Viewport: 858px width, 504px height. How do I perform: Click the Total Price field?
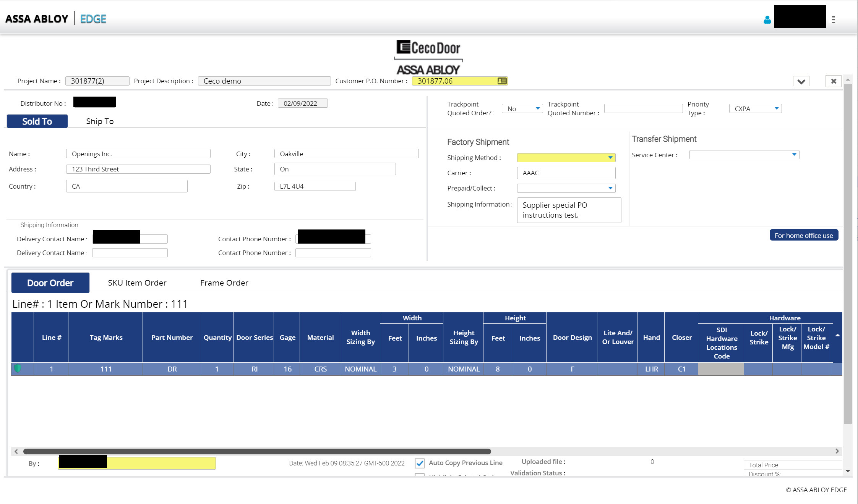pyautogui.click(x=792, y=465)
